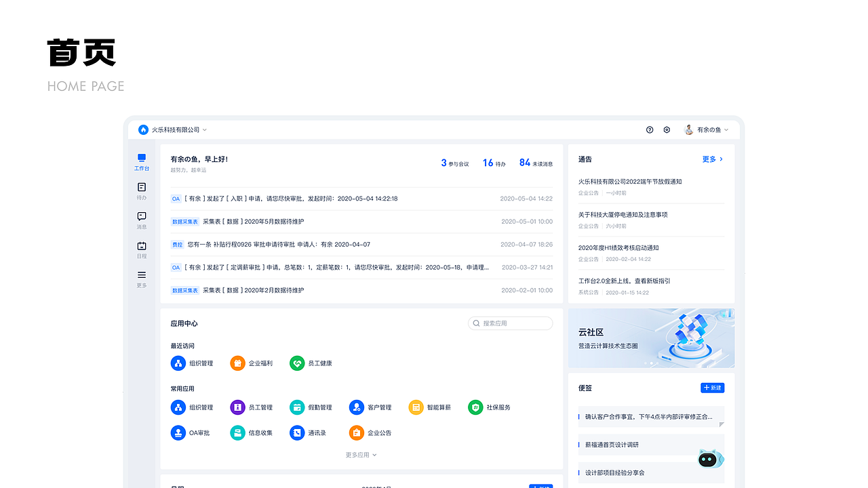
Task: Click 新建 to create a new note
Action: coord(712,388)
